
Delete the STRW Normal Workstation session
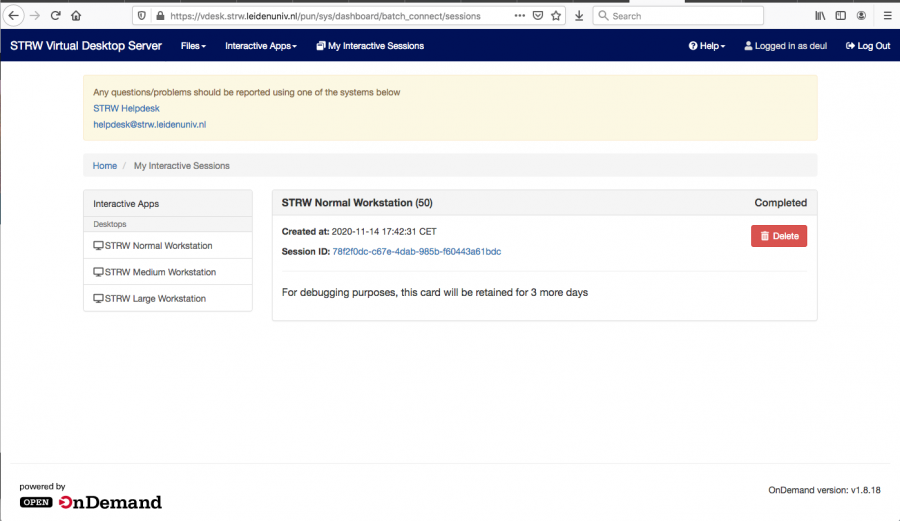tap(778, 236)
